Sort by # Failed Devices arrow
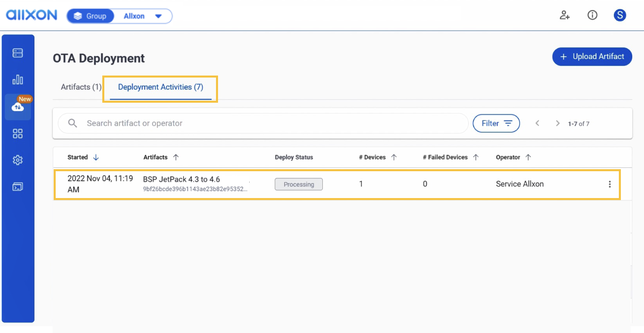 coord(476,157)
